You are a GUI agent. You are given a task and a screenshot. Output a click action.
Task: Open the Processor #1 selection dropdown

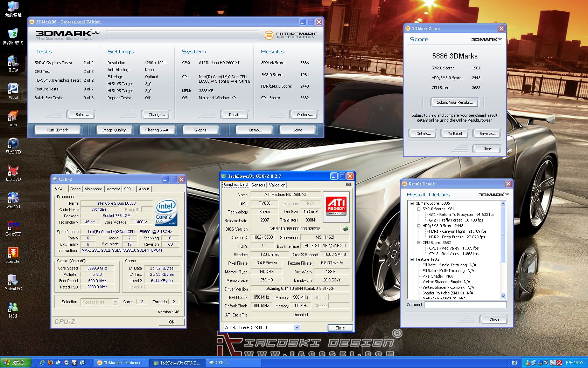[115, 302]
